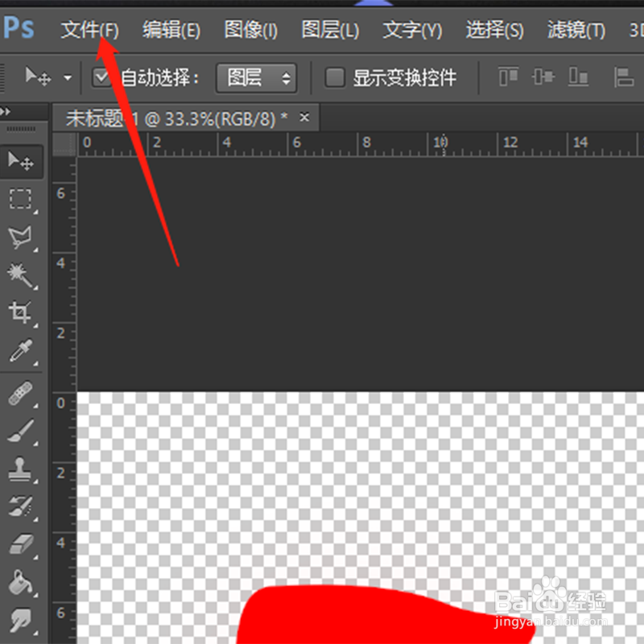644x644 pixels.
Task: Open the 编辑(E) menu
Action: [x=171, y=30]
